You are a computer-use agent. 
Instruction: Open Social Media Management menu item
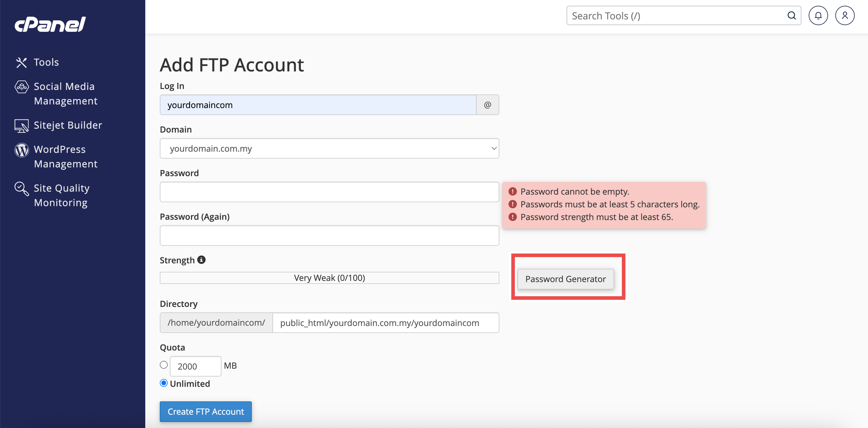click(66, 94)
